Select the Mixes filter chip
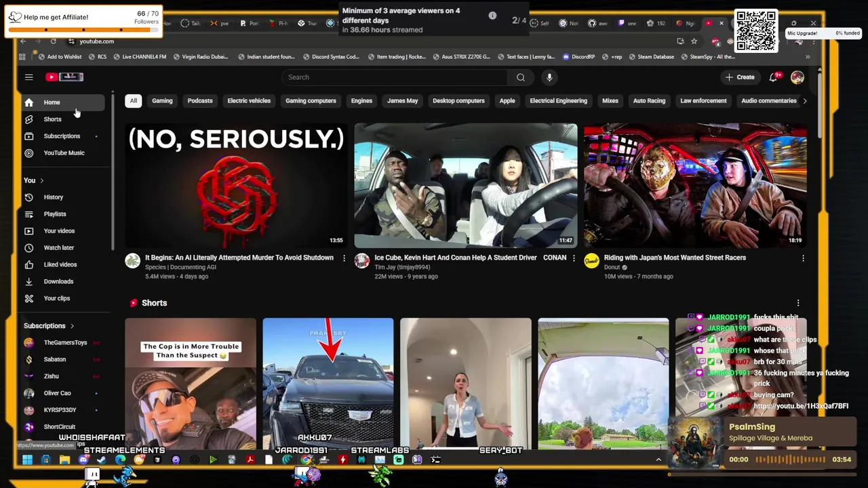The height and width of the screenshot is (488, 868). click(x=610, y=101)
